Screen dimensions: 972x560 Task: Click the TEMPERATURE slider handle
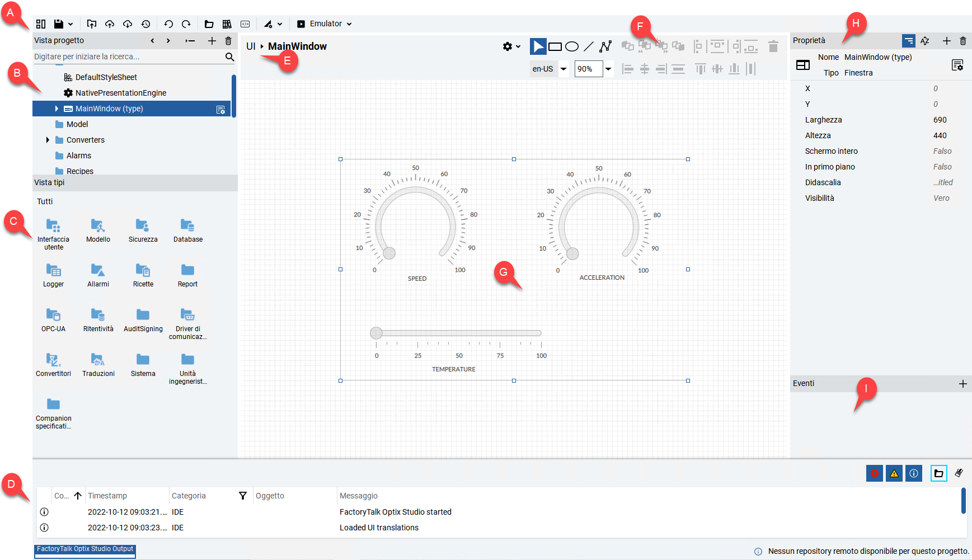tap(376, 333)
